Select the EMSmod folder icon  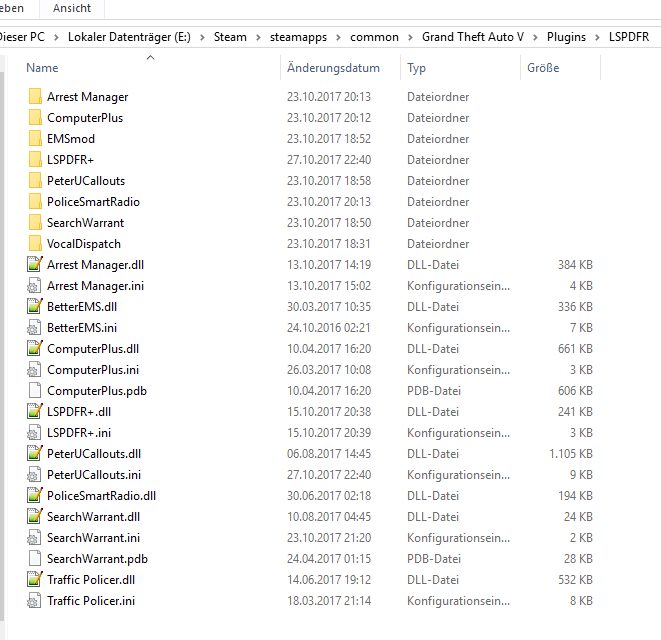35,139
